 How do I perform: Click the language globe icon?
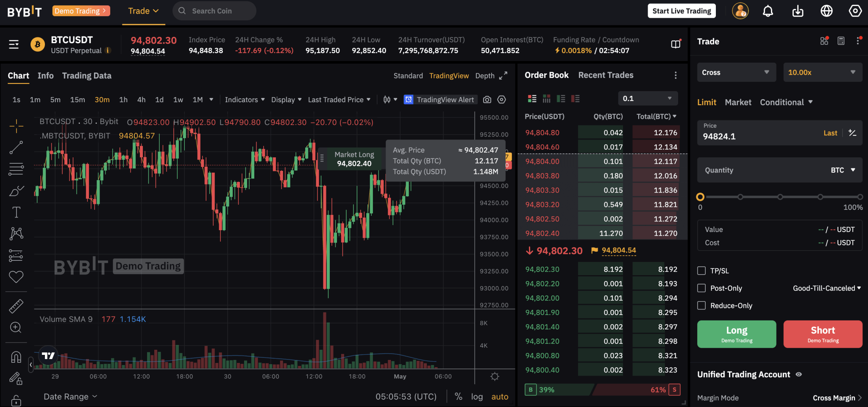[x=826, y=11]
